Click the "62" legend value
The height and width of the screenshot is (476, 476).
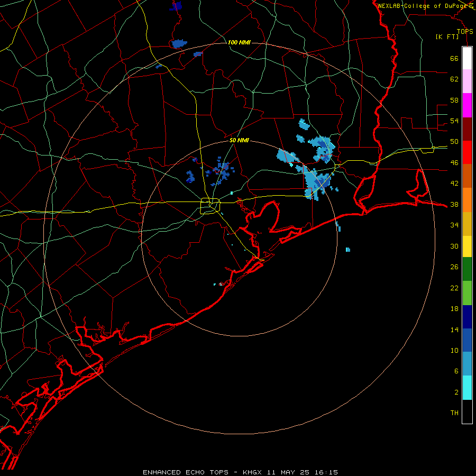(x=454, y=79)
